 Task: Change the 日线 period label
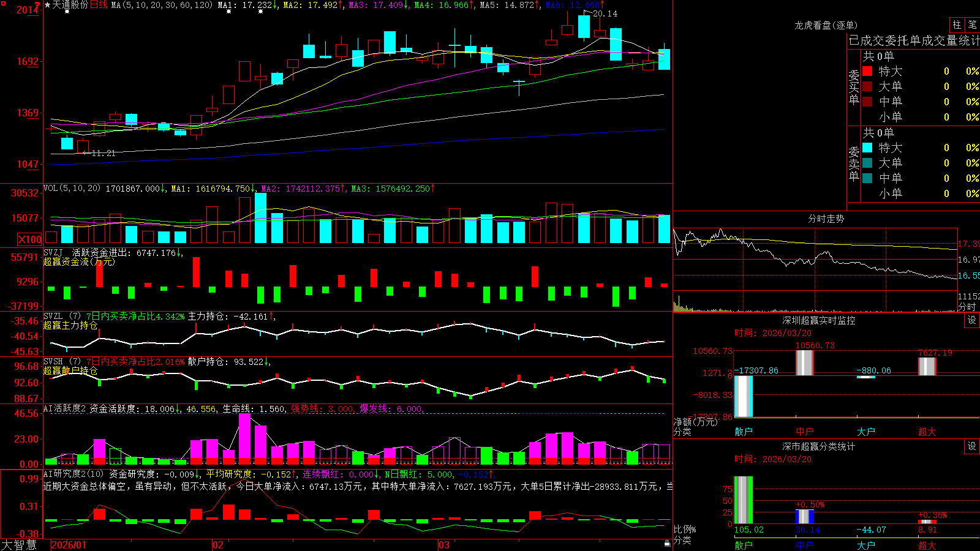click(x=99, y=5)
